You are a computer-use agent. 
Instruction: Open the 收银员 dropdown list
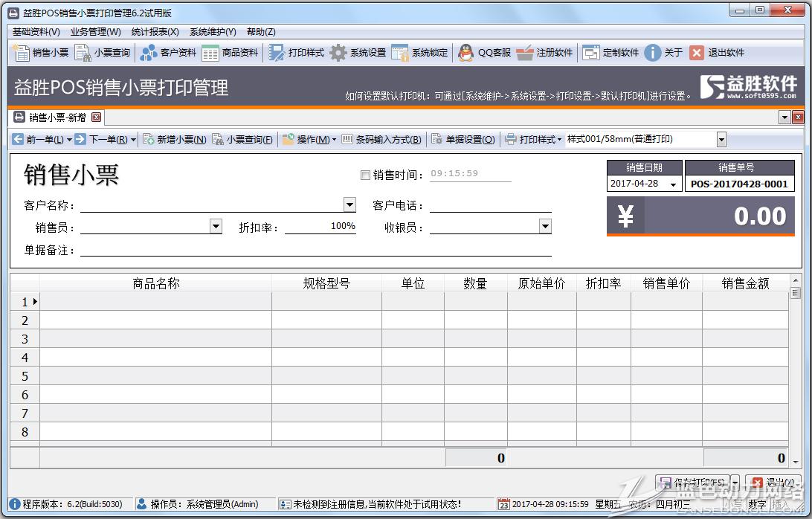tap(544, 227)
